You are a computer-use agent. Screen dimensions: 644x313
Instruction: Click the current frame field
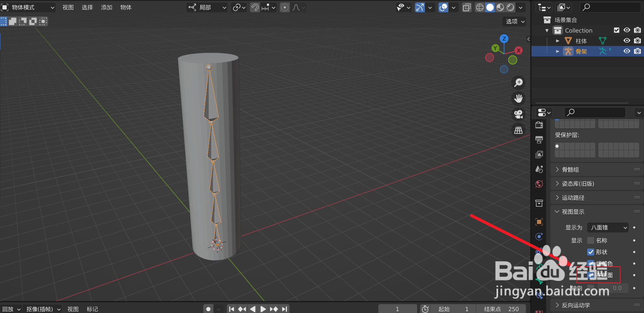click(397, 309)
